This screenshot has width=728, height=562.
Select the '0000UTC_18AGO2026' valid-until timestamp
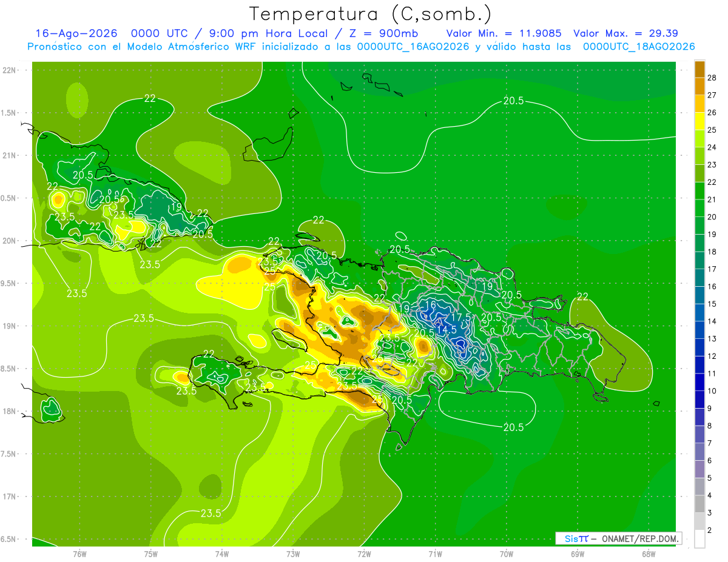point(639,47)
